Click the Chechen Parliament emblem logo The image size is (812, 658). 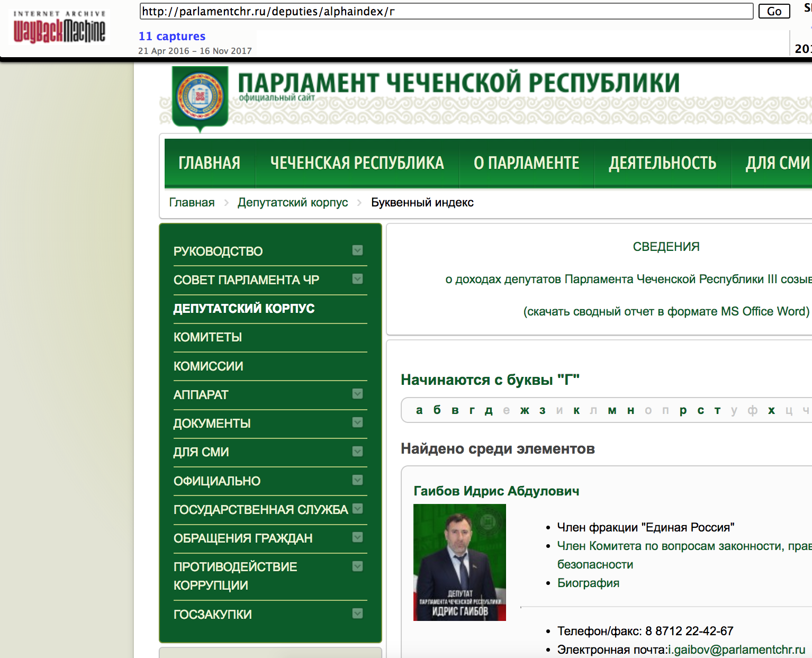click(200, 97)
